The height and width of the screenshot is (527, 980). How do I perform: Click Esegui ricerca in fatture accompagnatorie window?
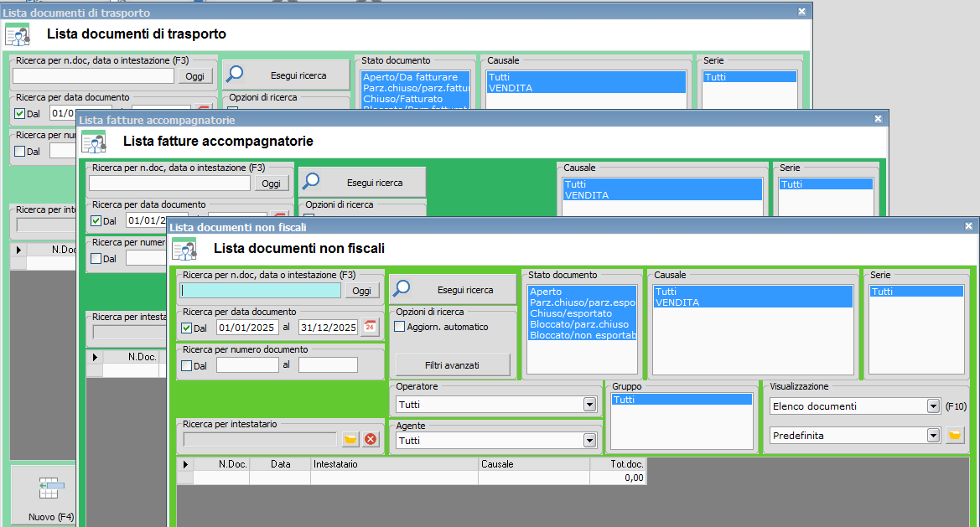pyautogui.click(x=362, y=183)
